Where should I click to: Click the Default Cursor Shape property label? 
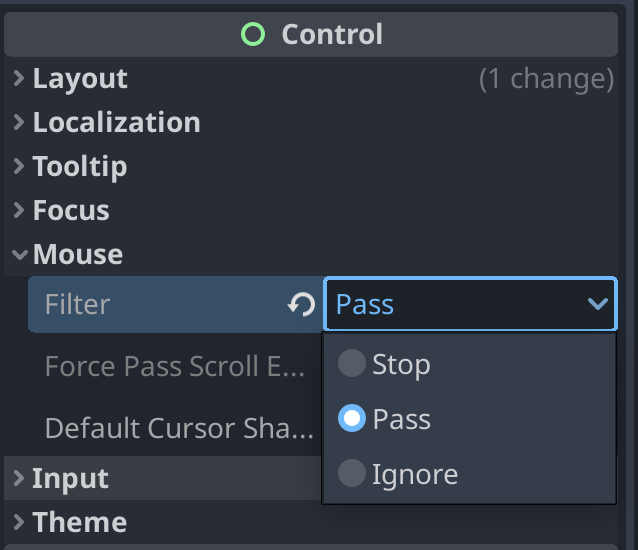pyautogui.click(x=179, y=428)
